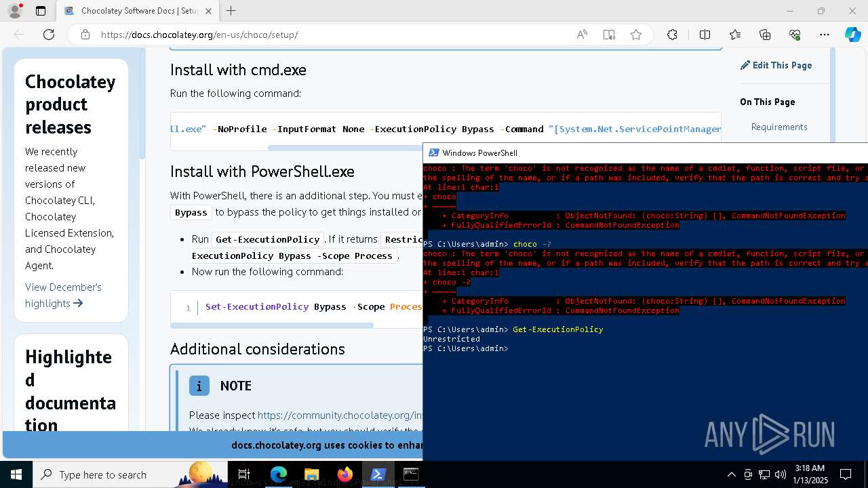Open the network tray icon
The height and width of the screenshot is (488, 868).
tap(764, 474)
